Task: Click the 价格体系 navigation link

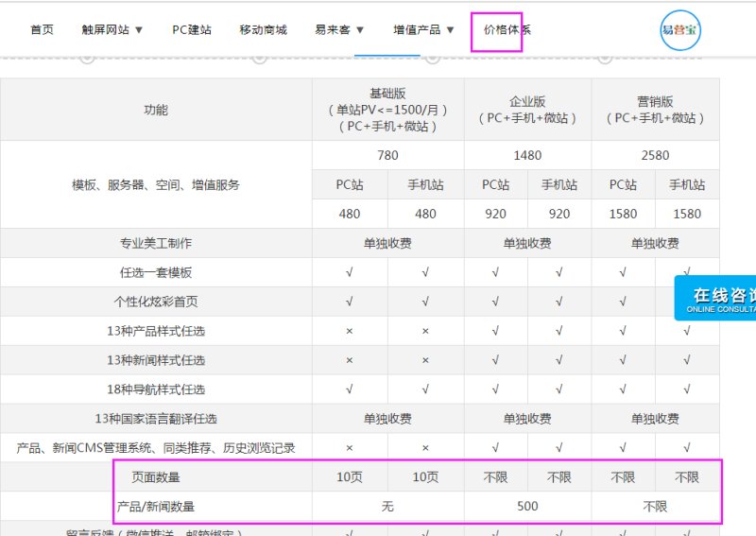Action: pyautogui.click(x=507, y=30)
